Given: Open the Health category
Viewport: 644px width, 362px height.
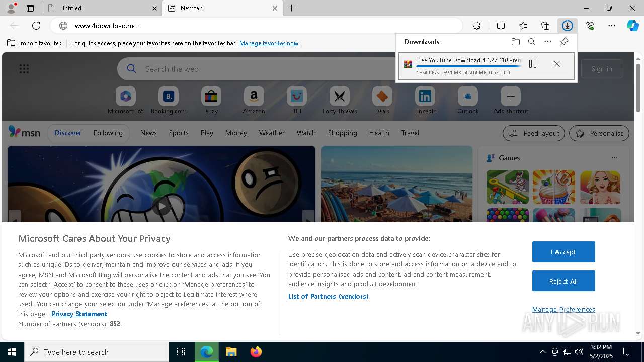Looking at the screenshot, I should click(x=379, y=133).
